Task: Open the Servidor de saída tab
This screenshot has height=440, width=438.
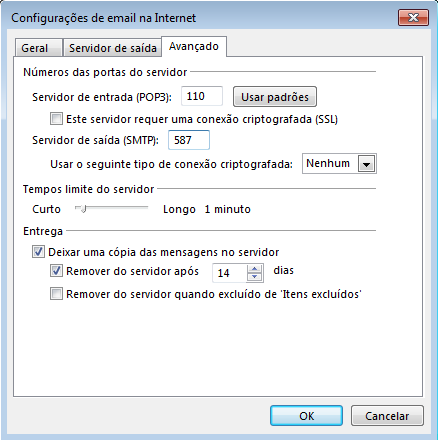Action: click(113, 48)
